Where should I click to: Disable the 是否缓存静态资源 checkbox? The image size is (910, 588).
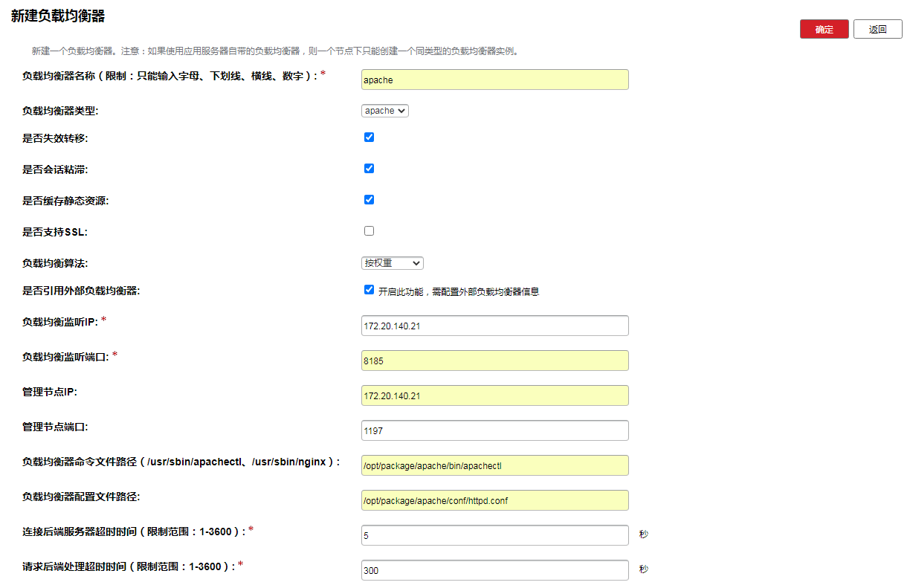[369, 200]
